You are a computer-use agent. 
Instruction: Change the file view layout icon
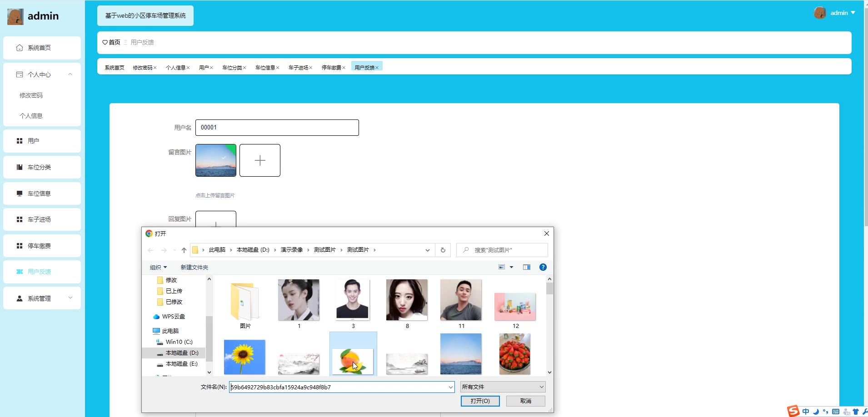pyautogui.click(x=502, y=267)
